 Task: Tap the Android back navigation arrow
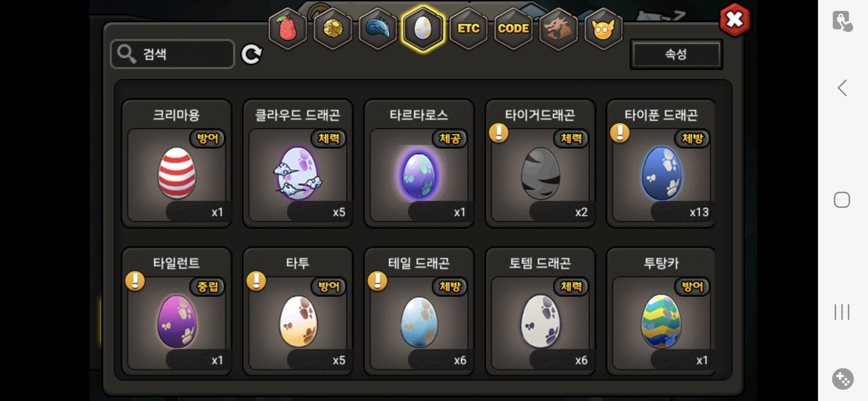(842, 88)
